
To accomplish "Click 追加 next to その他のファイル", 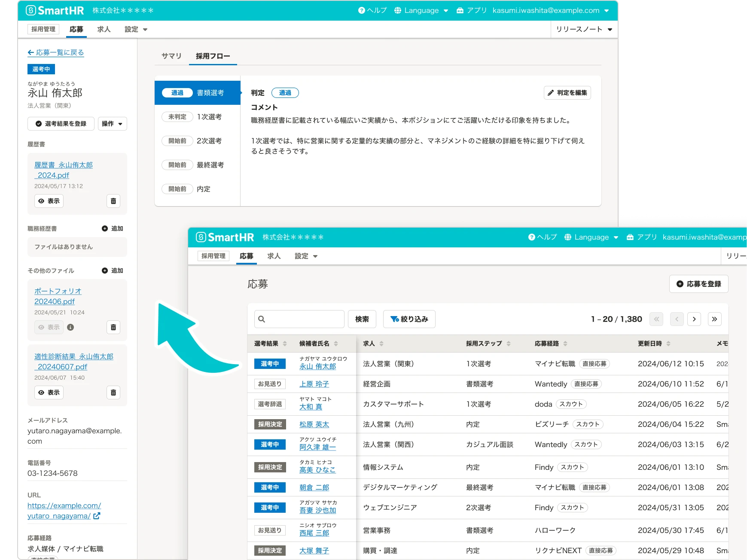I will 113,271.
